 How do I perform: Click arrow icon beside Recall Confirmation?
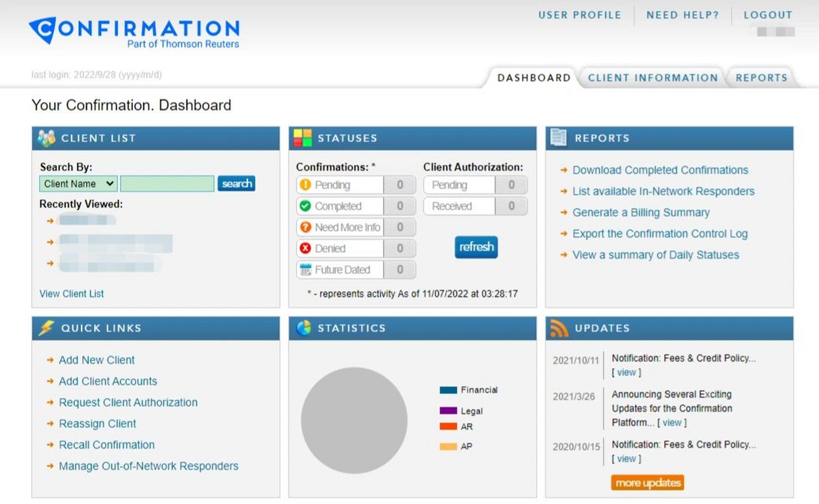click(x=50, y=445)
